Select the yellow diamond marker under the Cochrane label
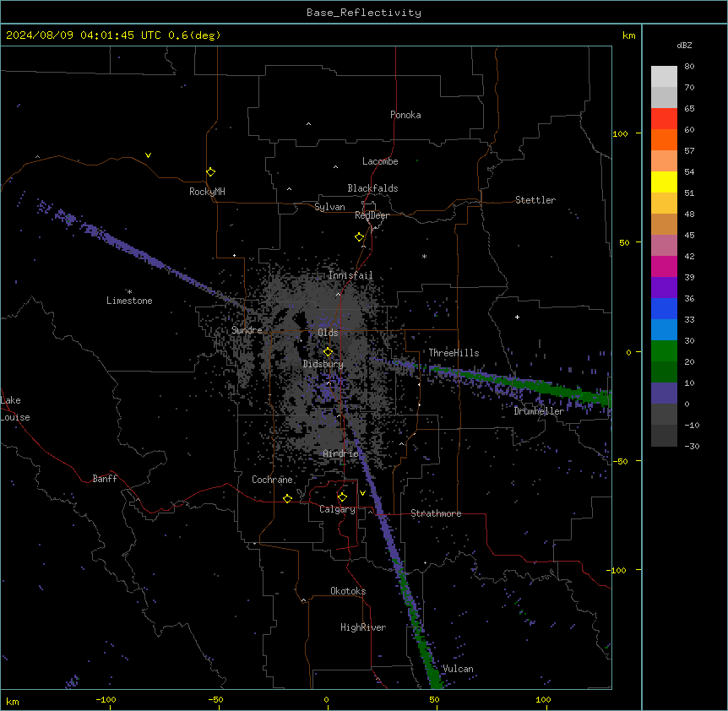 pyautogui.click(x=287, y=498)
